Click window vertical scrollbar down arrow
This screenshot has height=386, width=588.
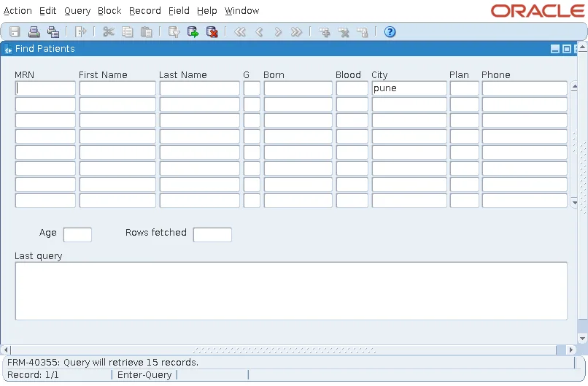tap(582, 339)
